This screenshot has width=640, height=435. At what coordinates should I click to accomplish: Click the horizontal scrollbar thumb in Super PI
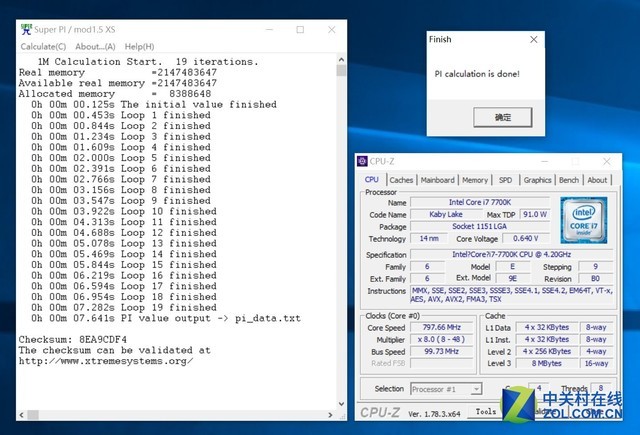click(x=33, y=415)
